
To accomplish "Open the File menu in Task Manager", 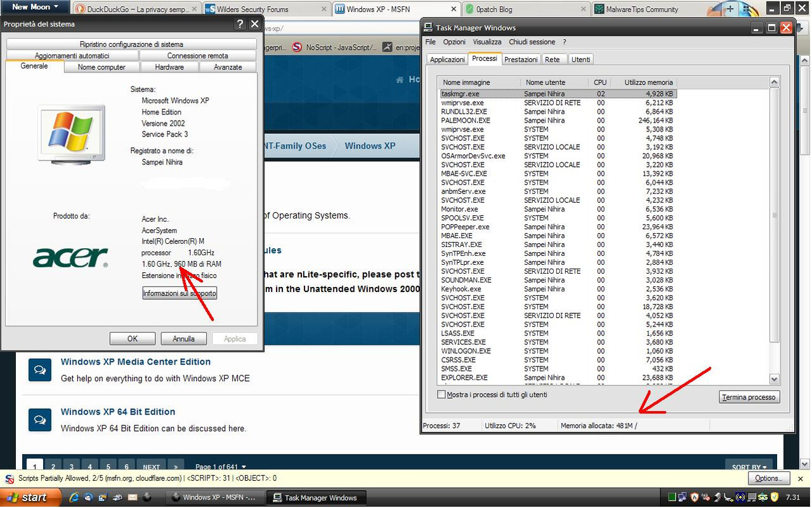I will 431,42.
